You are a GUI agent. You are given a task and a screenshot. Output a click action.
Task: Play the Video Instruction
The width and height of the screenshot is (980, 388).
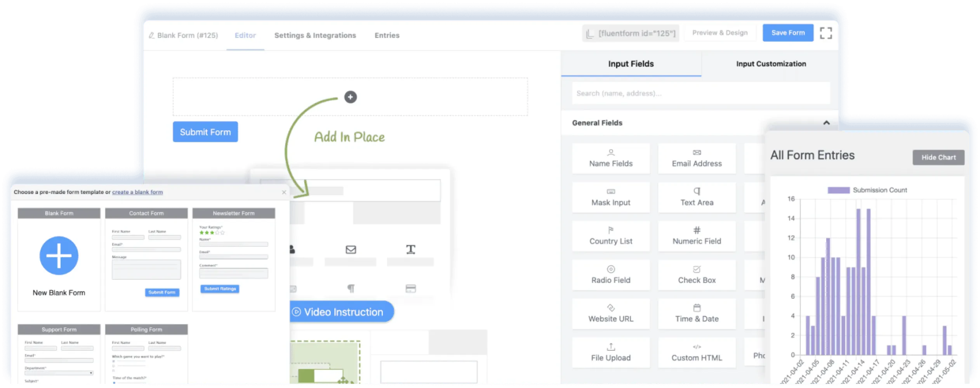342,312
